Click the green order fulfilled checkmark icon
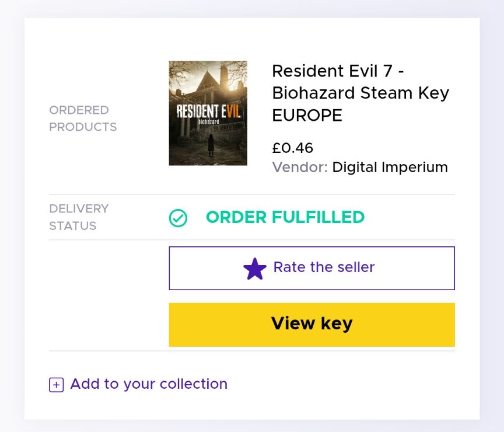This screenshot has height=432, width=504. [178, 218]
